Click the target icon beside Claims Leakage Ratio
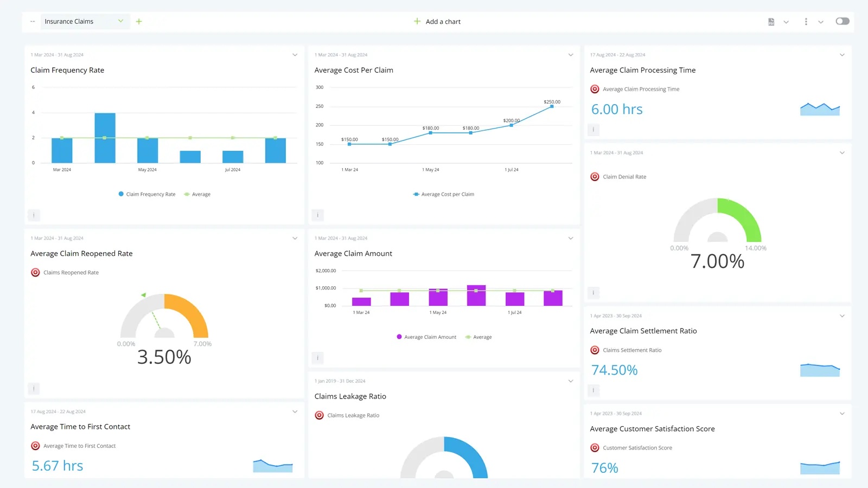This screenshot has height=488, width=868. (319, 415)
